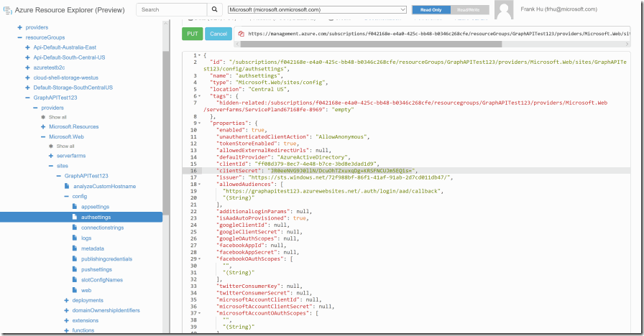Click the Frank Hu account name
Viewport: 644px width, 336px height.
558,9
